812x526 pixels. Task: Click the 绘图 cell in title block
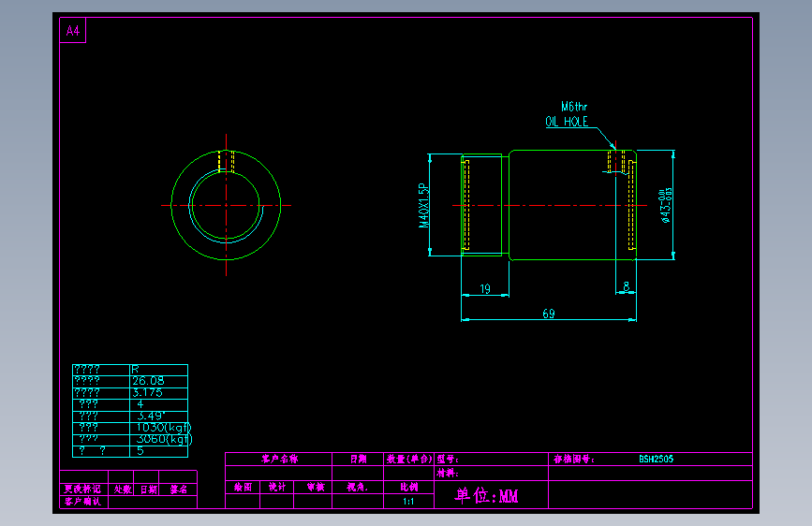[x=243, y=488]
